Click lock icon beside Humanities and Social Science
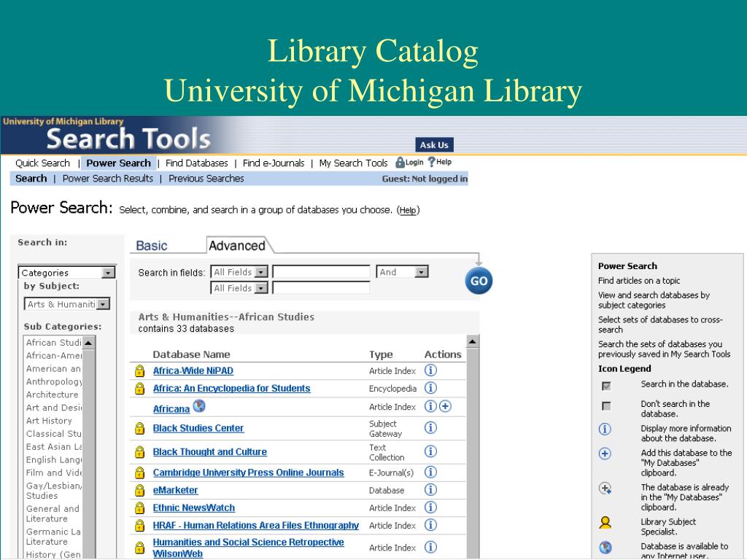 pyautogui.click(x=139, y=547)
